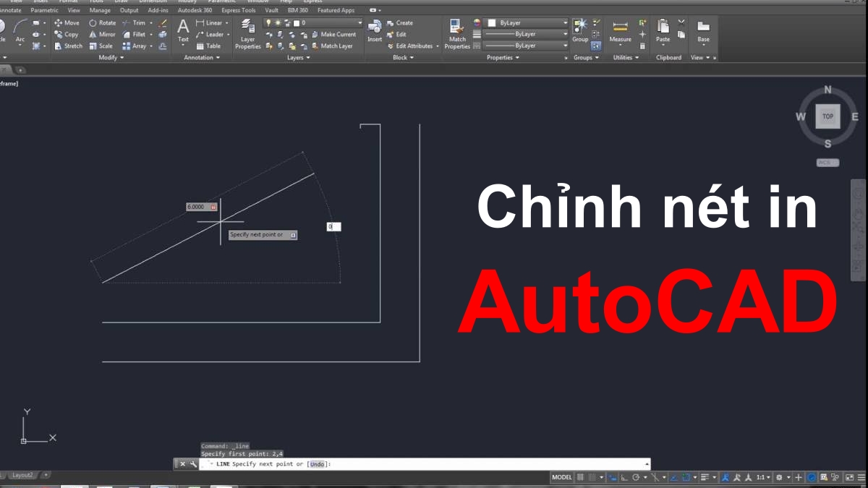Select the Copy tool
868x488 pixels.
[x=67, y=34]
